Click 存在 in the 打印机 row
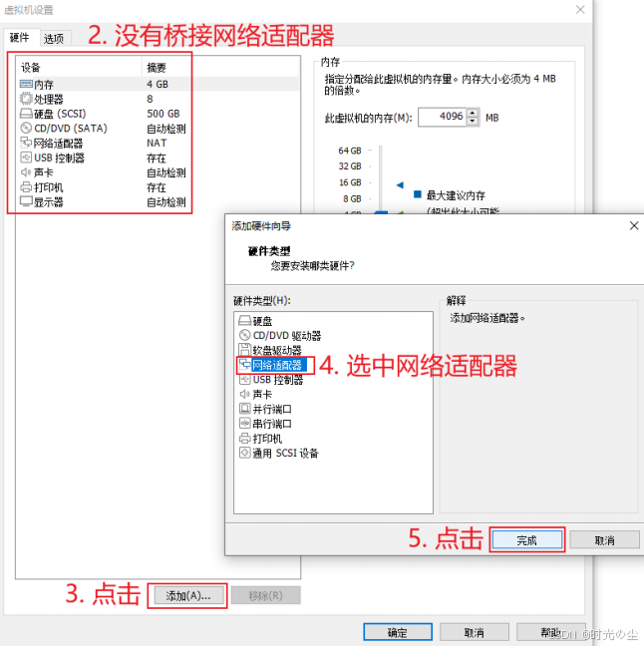Image resolution: width=644 pixels, height=646 pixels. pos(157,187)
